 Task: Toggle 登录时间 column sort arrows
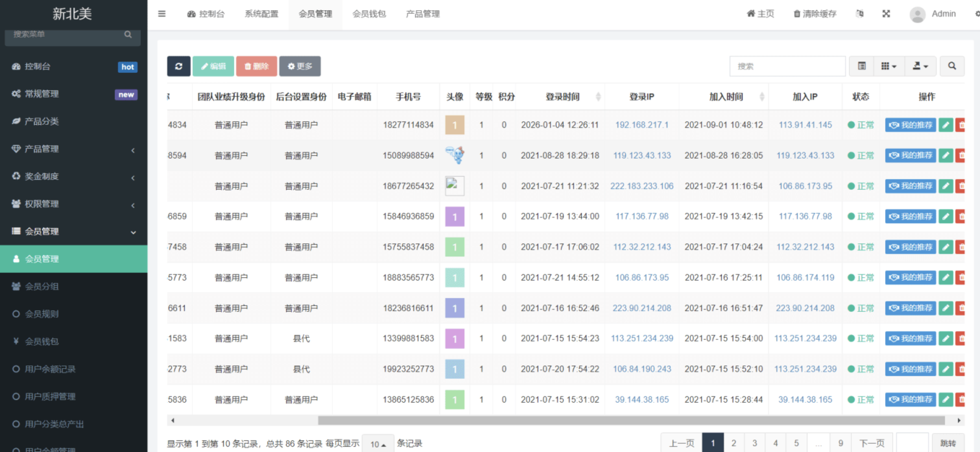click(600, 97)
